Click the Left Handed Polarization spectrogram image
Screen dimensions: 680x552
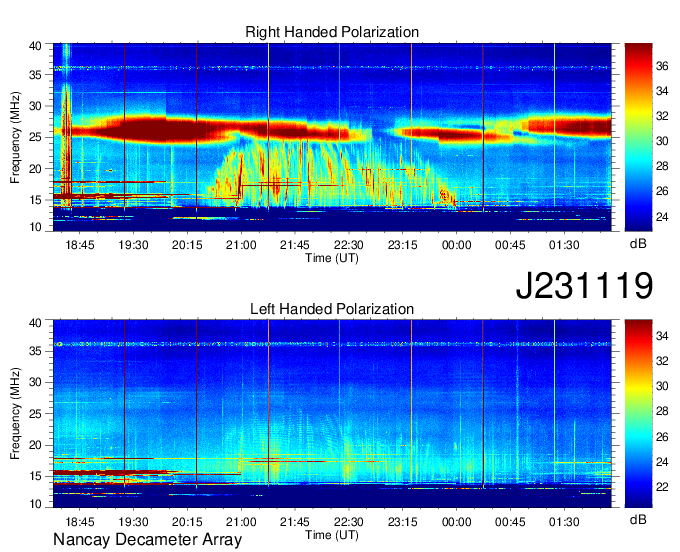pyautogui.click(x=332, y=414)
